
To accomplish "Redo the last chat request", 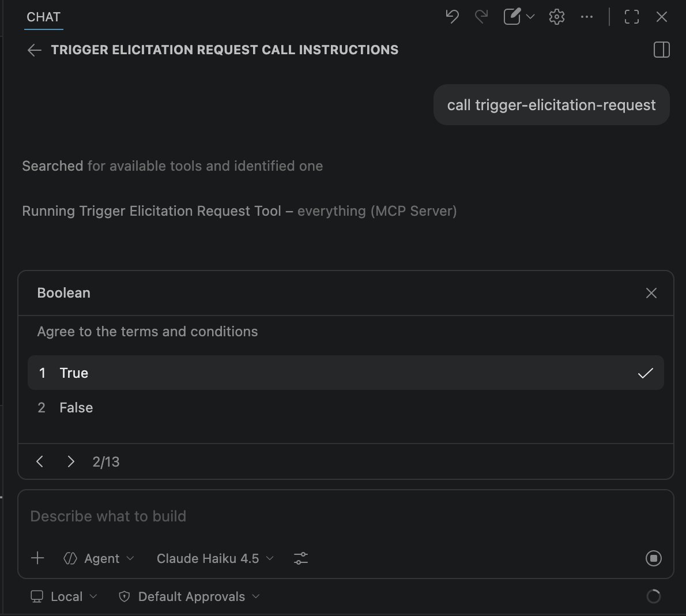I will 481,17.
